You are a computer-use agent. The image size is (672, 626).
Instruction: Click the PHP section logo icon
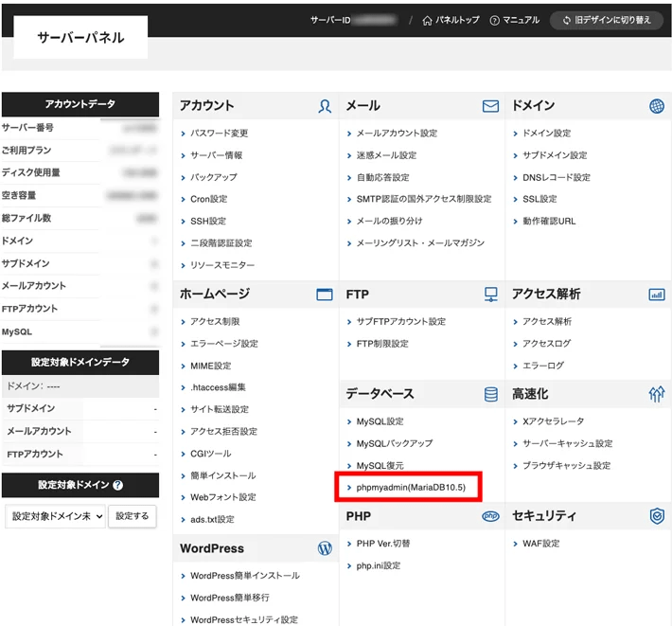(x=490, y=516)
